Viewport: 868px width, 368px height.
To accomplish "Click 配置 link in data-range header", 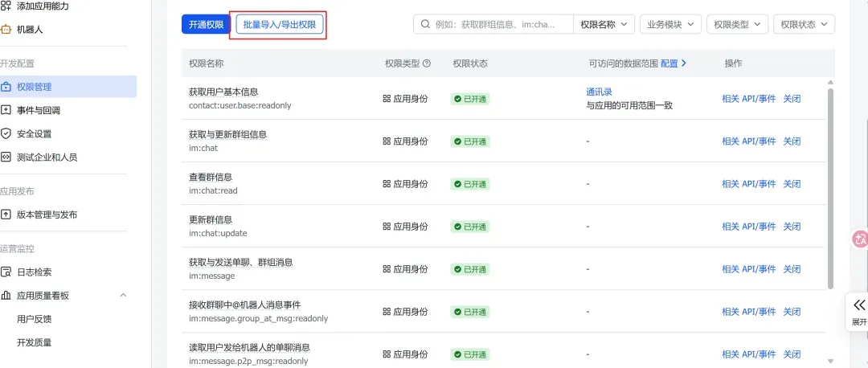I will tap(674, 63).
